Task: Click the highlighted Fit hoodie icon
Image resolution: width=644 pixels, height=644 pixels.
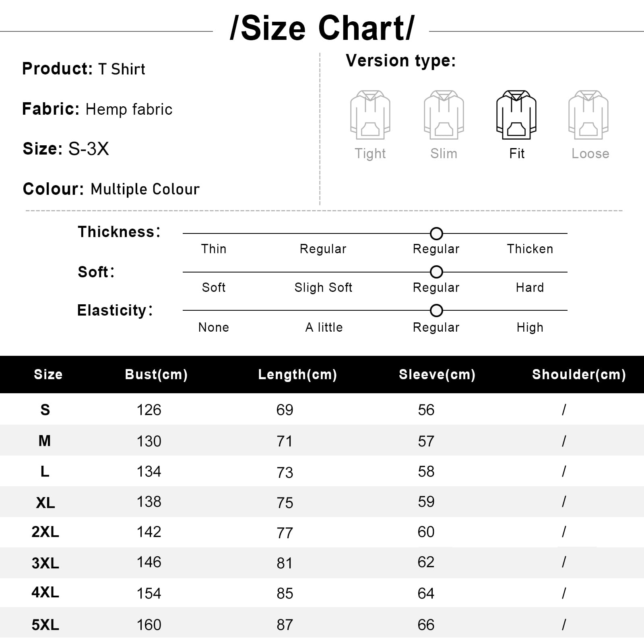Action: pyautogui.click(x=516, y=115)
